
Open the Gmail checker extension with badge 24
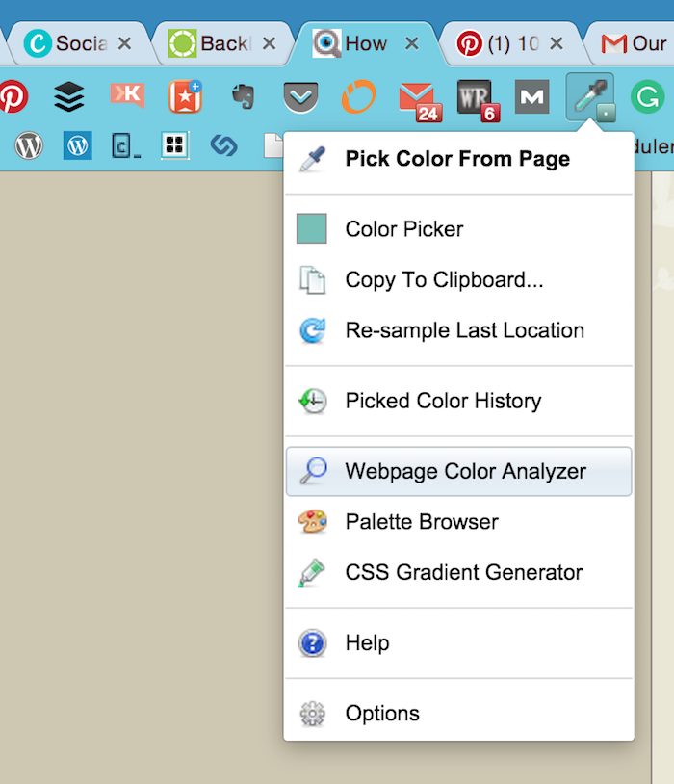(417, 97)
